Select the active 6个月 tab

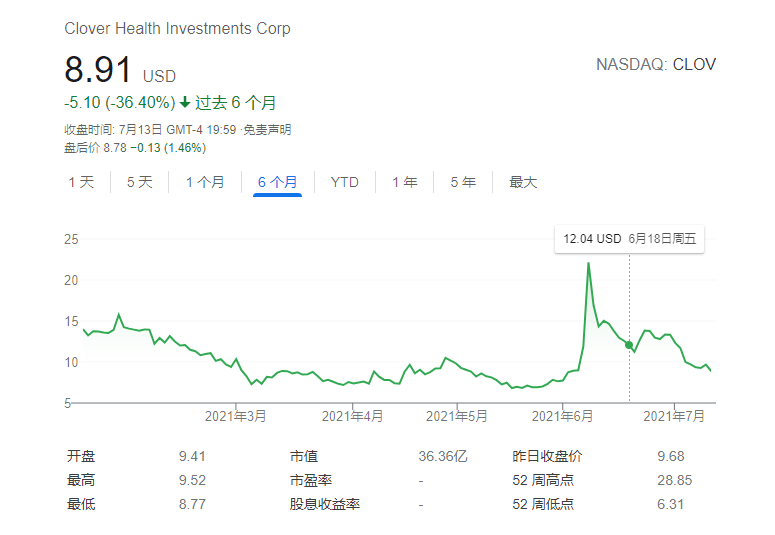pyautogui.click(x=277, y=182)
